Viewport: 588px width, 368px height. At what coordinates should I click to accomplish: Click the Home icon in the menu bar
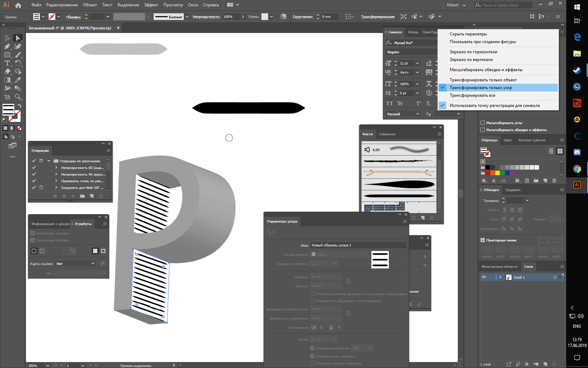tap(18, 5)
